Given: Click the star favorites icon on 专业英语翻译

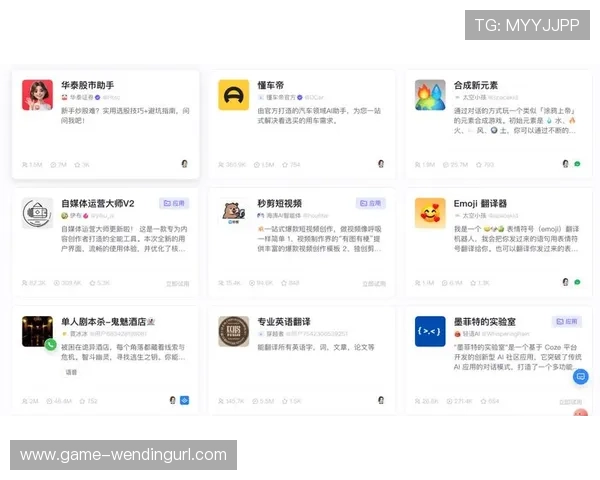Looking at the screenshot, I should click(x=285, y=401).
